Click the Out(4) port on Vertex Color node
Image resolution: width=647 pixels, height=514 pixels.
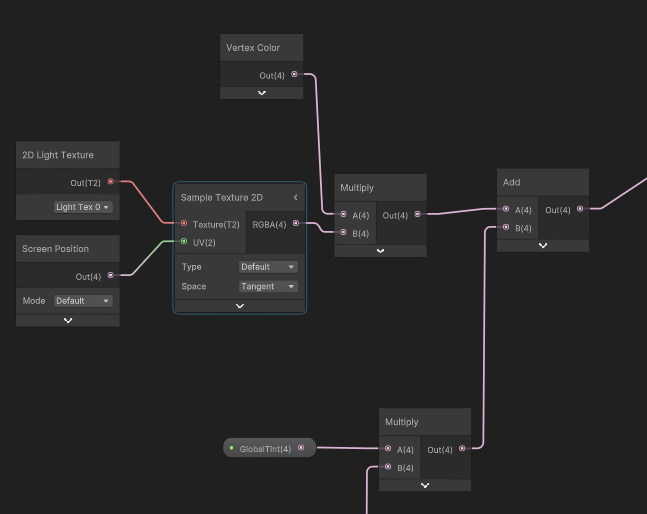point(294,74)
